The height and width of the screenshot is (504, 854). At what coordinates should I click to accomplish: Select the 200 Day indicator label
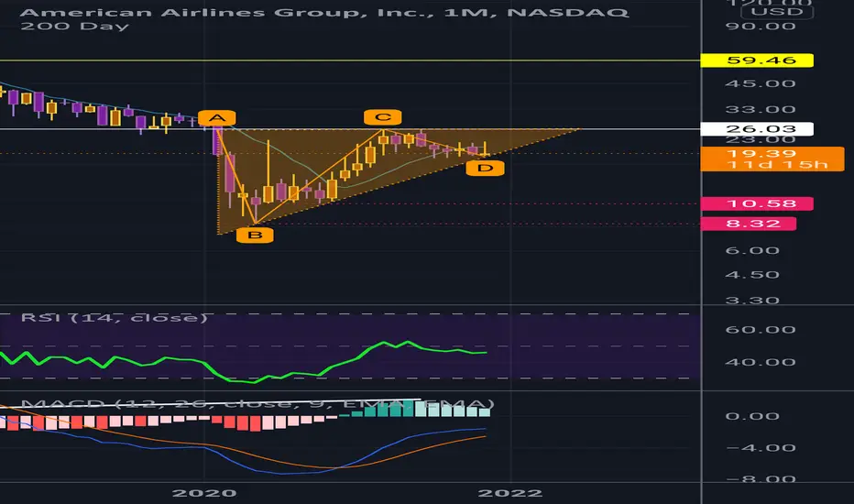74,27
